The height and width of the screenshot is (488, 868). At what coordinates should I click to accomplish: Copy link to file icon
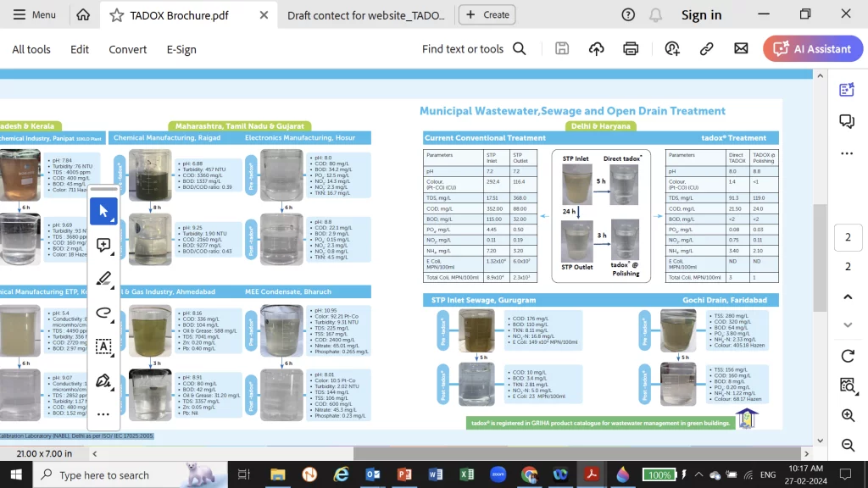(x=706, y=48)
